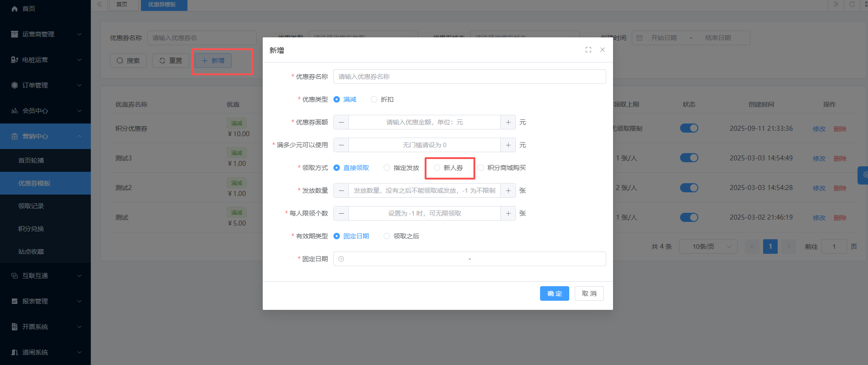Select the 折扣 coupon type radio

click(x=374, y=99)
